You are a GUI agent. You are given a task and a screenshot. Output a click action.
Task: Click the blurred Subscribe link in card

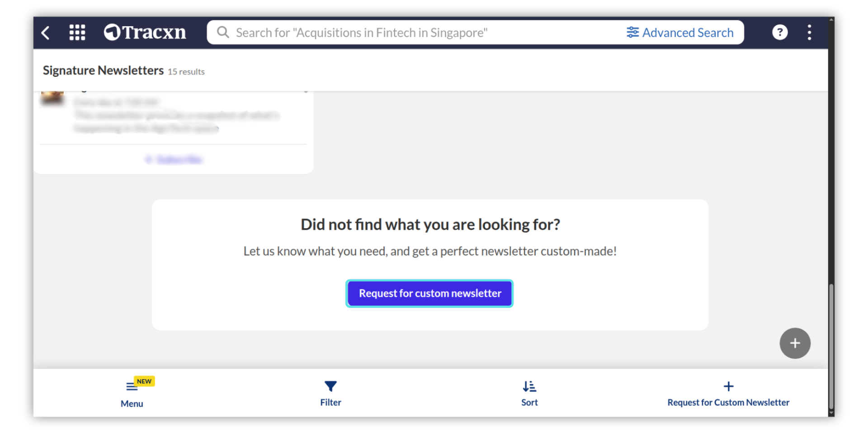[x=175, y=159]
